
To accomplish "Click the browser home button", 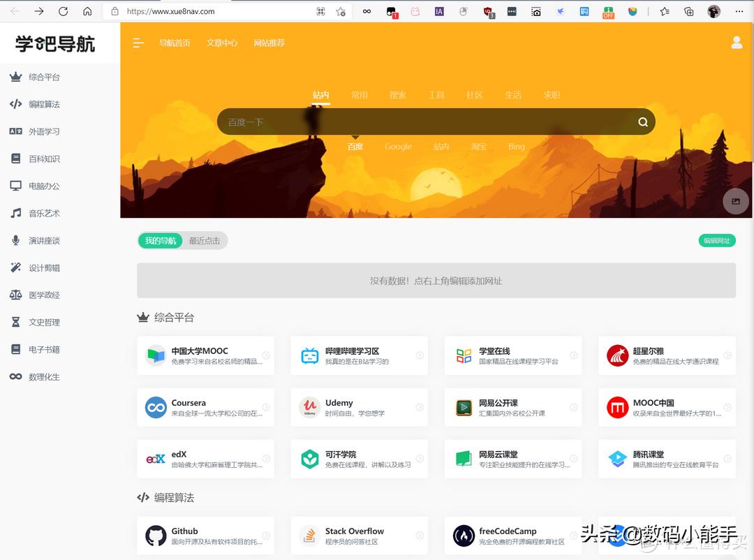I will point(87,11).
